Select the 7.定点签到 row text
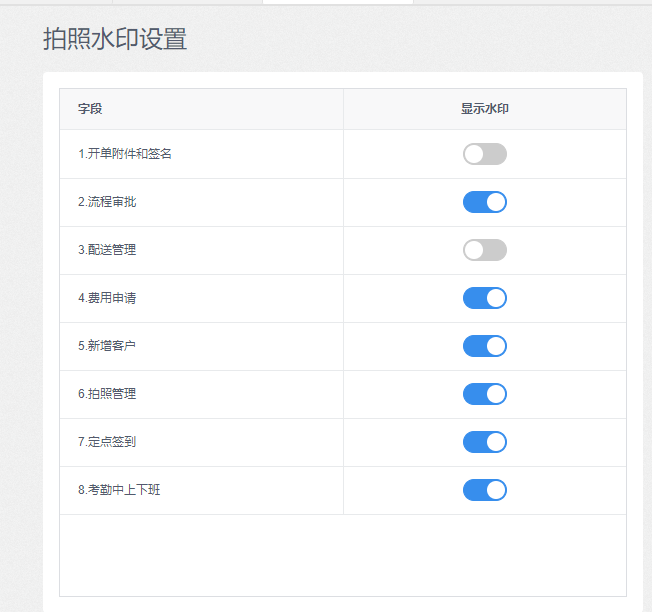 point(107,442)
